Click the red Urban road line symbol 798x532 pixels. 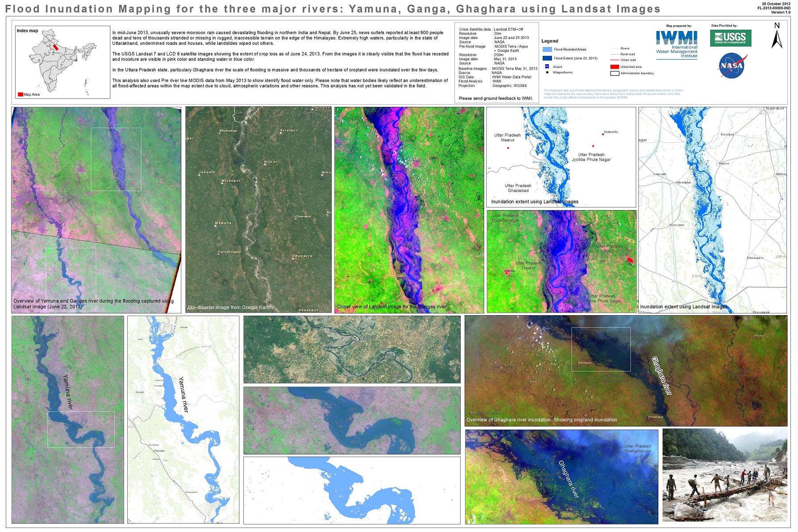(x=614, y=60)
